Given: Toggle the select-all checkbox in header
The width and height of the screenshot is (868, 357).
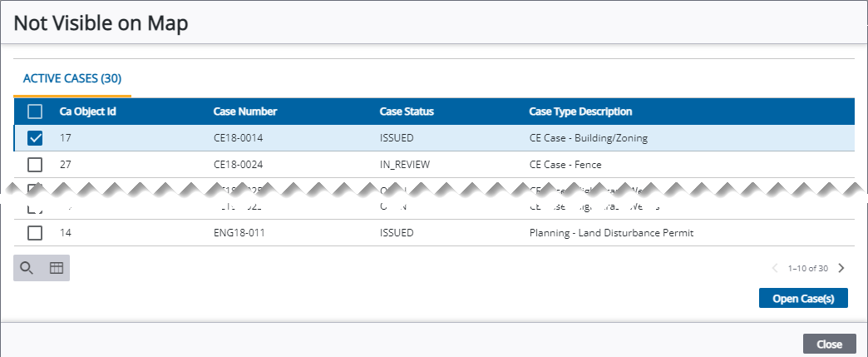Looking at the screenshot, I should (x=35, y=112).
